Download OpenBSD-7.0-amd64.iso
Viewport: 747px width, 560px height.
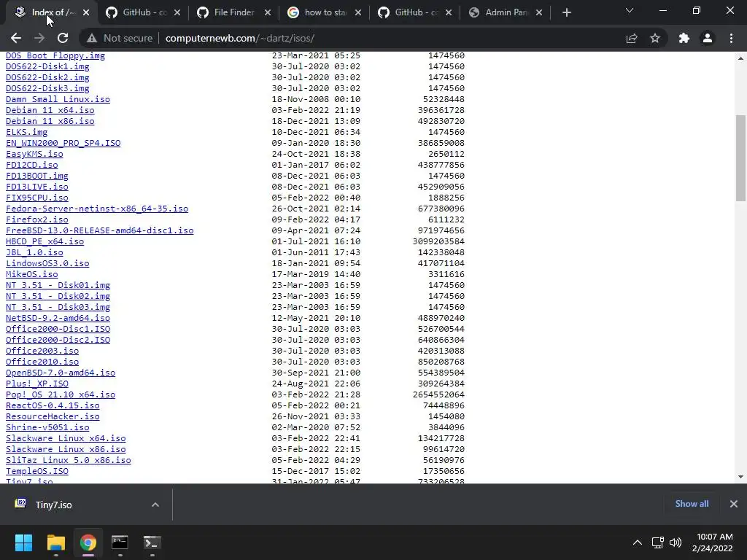[61, 373]
